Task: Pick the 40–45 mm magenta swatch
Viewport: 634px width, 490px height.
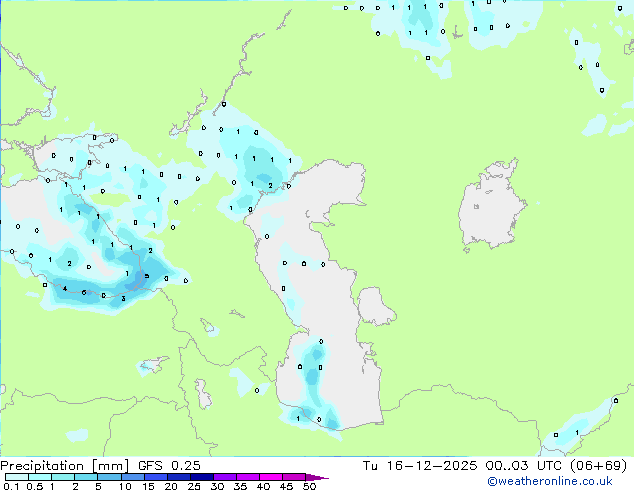Action: pyautogui.click(x=271, y=477)
